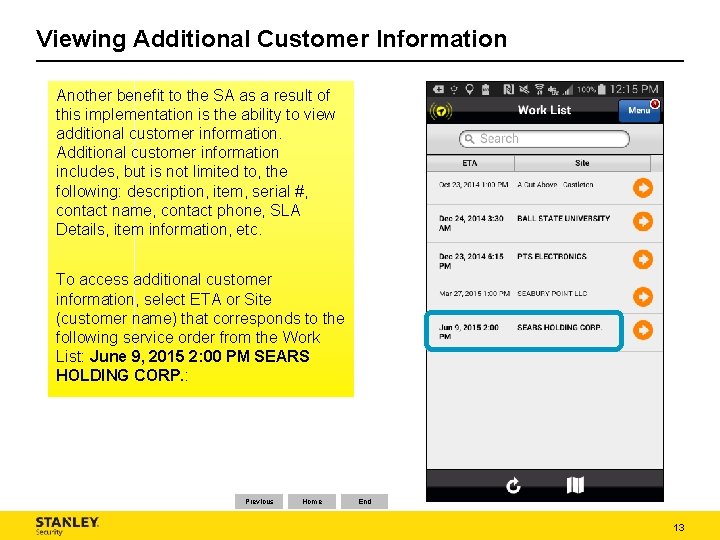This screenshot has width=720, height=540.
Task: Tap the muted sound icon in status bar
Action: (x=524, y=90)
